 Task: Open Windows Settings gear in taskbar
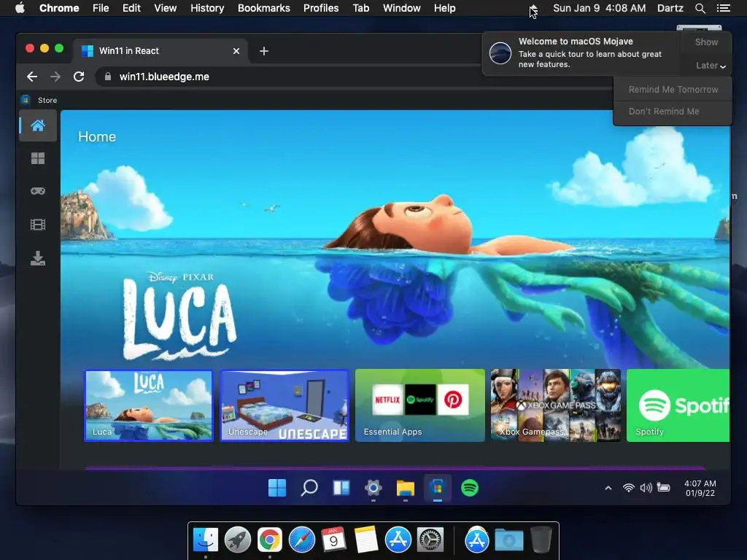[x=373, y=488]
